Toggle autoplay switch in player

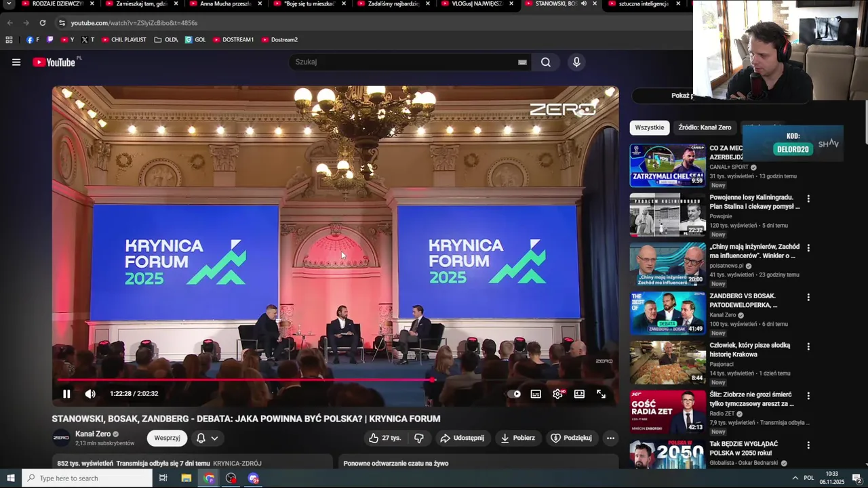(x=515, y=394)
